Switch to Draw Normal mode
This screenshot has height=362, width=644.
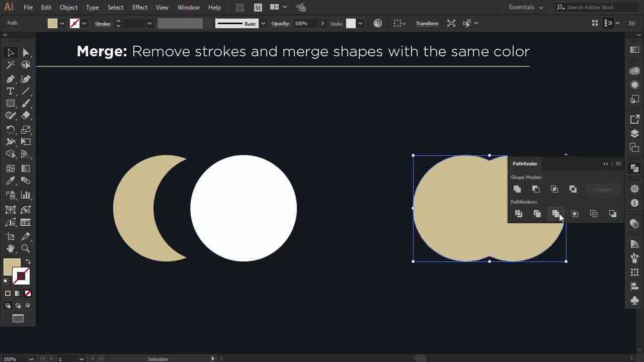[8, 306]
